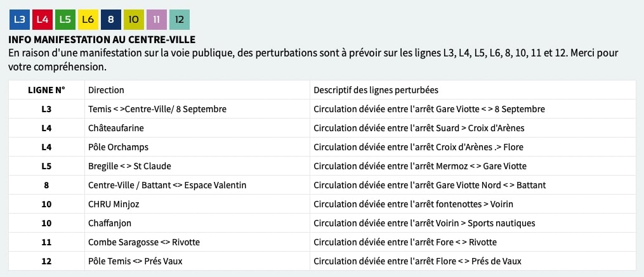
Task: Select the CHRU Minjoz direction cell
Action: tap(197, 204)
